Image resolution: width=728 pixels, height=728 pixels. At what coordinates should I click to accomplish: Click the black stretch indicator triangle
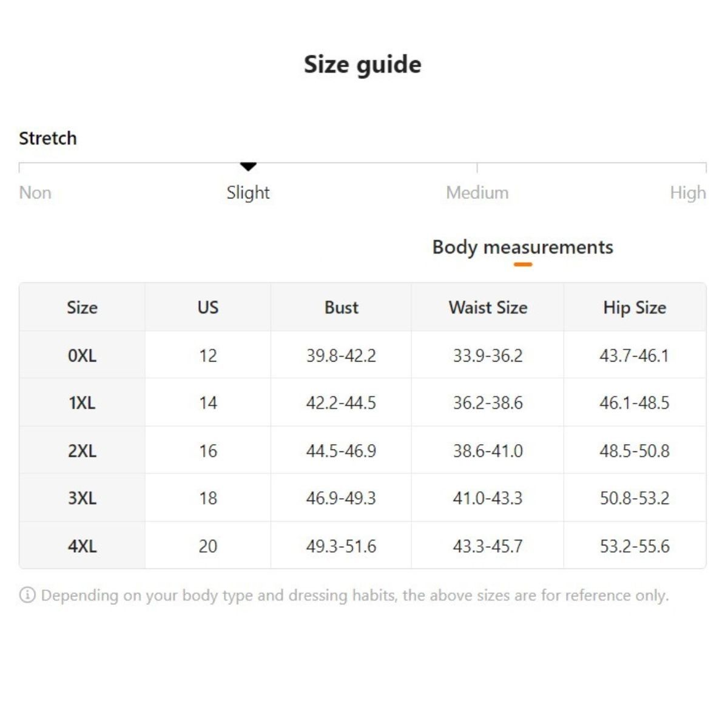point(248,166)
